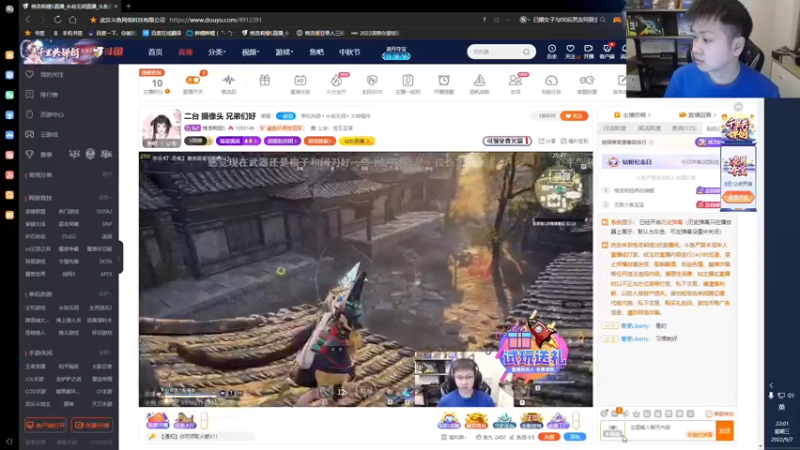Open the 火力全开 flame icon

tap(336, 83)
